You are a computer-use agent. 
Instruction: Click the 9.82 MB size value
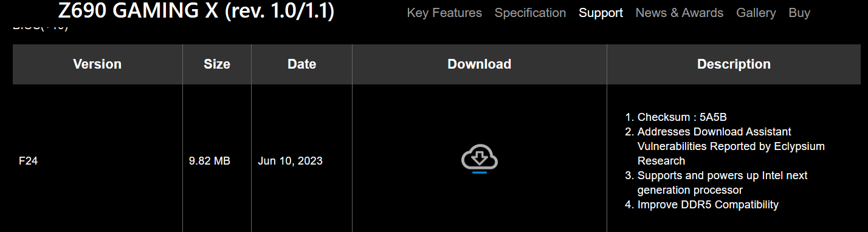210,161
